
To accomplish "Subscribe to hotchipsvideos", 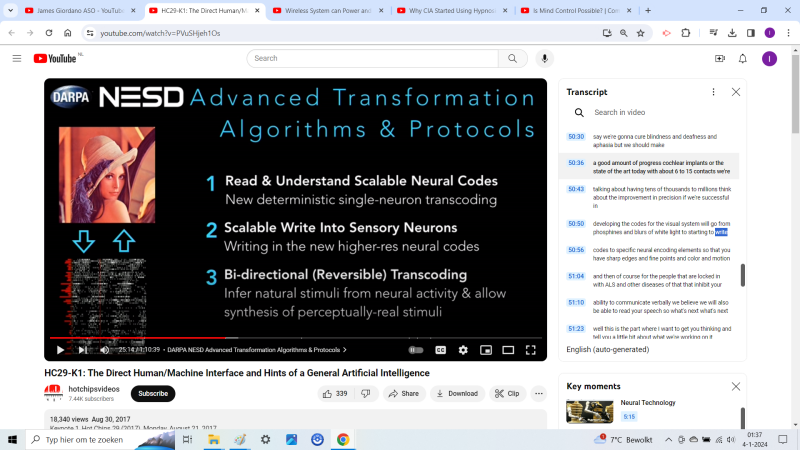I will (153, 393).
